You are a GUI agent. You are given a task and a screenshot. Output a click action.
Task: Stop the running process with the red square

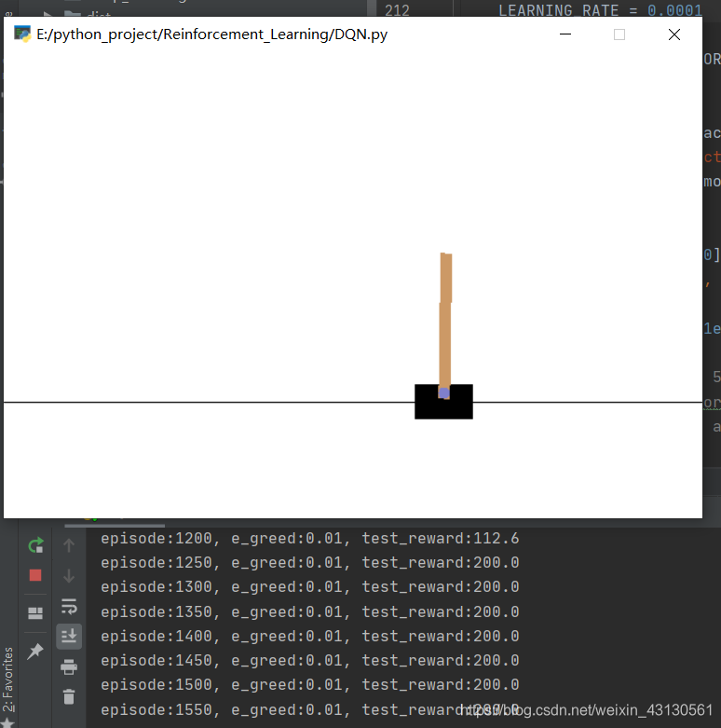[x=35, y=575]
